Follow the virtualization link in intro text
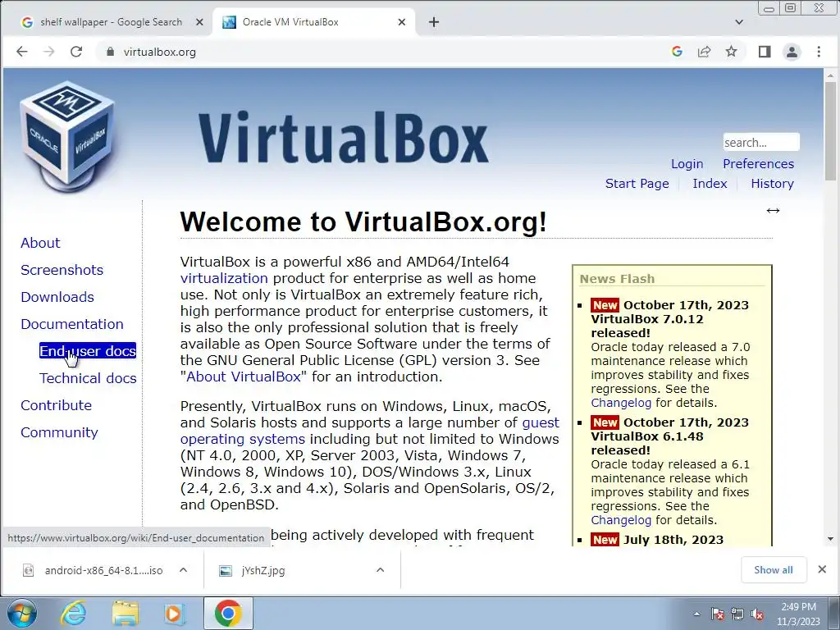 click(x=224, y=279)
